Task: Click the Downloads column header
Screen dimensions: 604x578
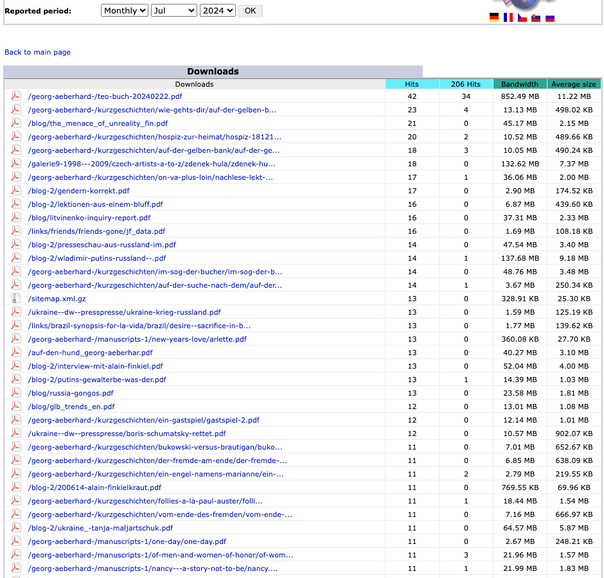Action: [x=194, y=84]
